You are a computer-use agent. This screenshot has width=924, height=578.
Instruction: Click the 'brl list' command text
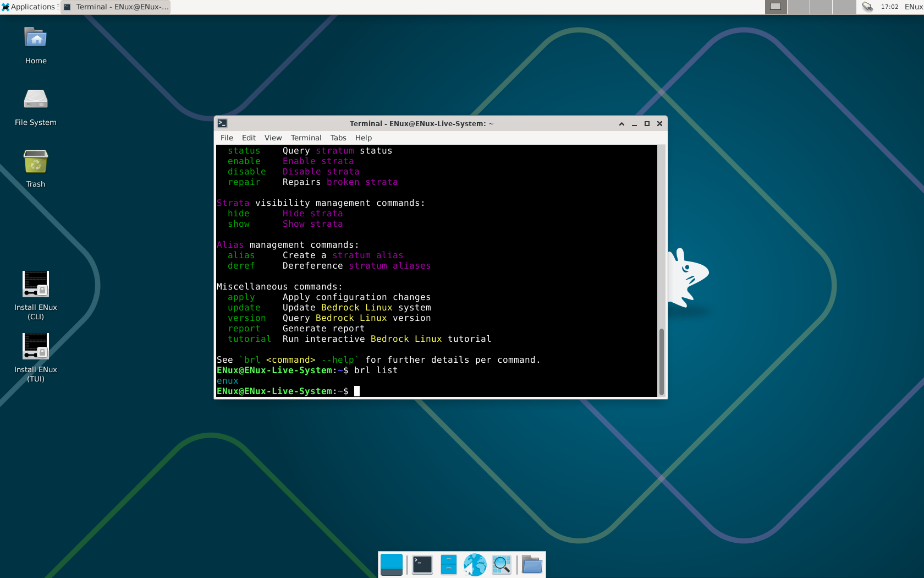pos(376,370)
